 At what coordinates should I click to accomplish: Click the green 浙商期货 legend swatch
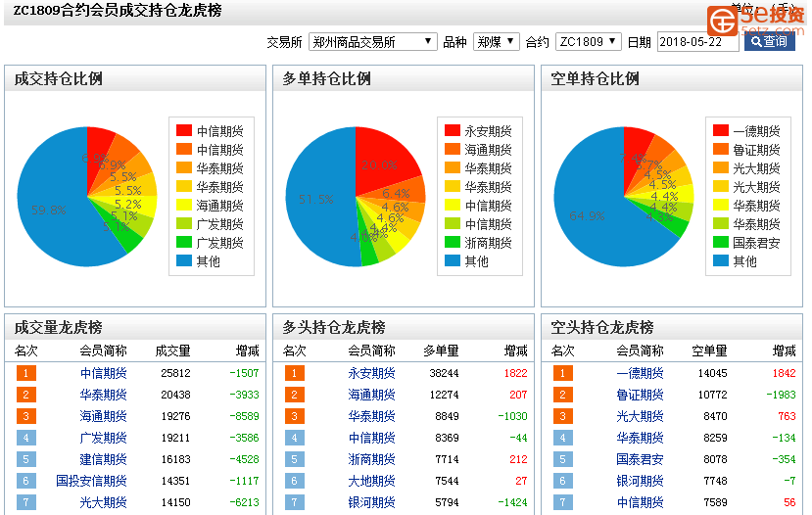(453, 242)
